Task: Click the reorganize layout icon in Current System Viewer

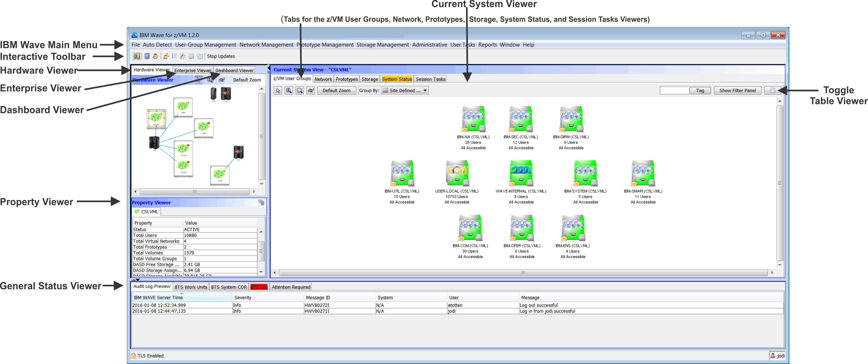Action: coord(310,90)
